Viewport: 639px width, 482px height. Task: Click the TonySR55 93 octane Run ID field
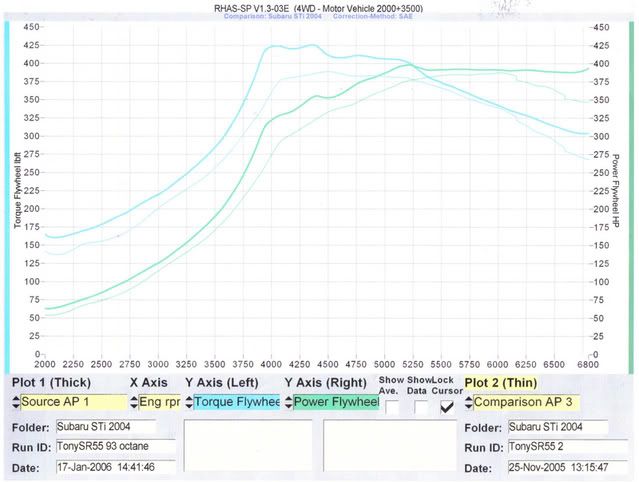(x=116, y=447)
